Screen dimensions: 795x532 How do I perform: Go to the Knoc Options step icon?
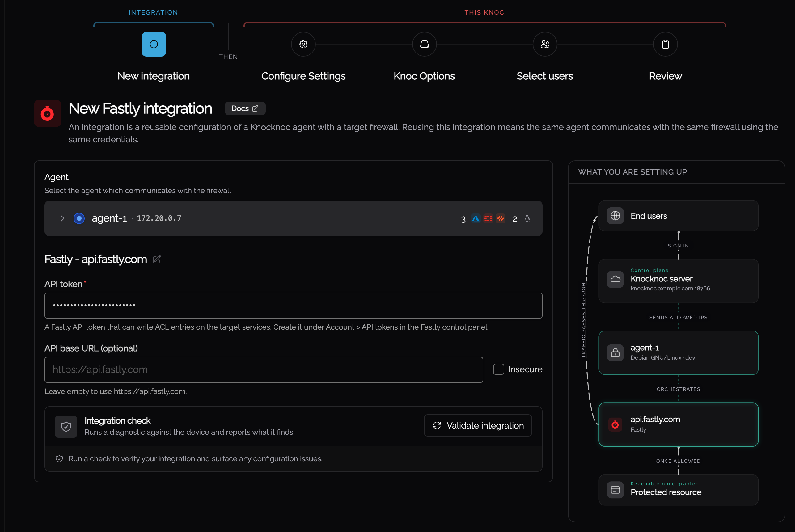click(x=424, y=44)
